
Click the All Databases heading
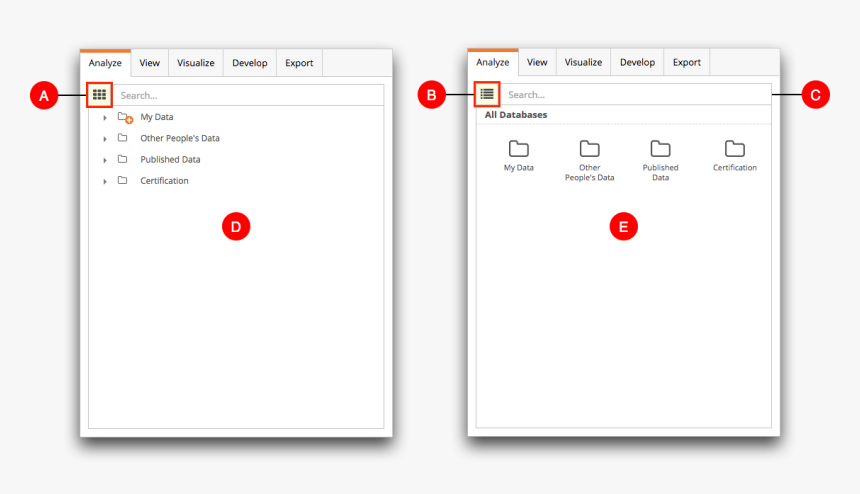click(516, 115)
